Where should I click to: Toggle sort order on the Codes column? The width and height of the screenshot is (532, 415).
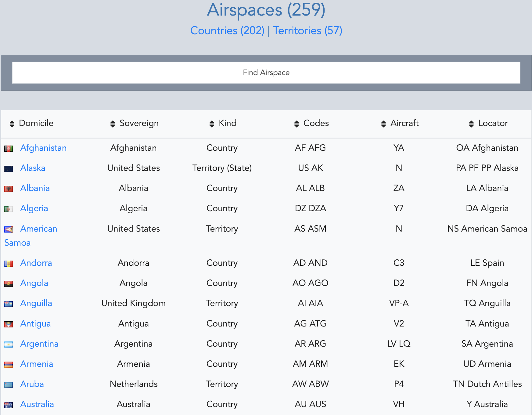(x=296, y=123)
